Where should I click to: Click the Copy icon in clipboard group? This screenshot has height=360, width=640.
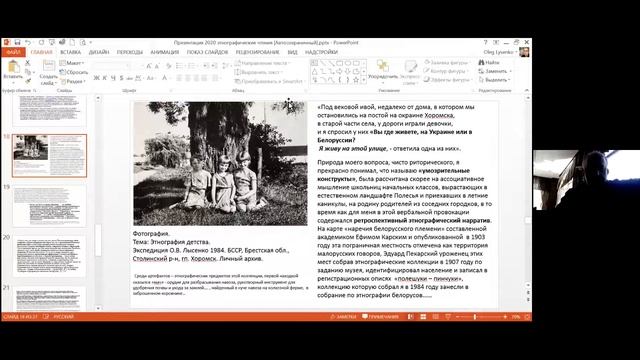pos(28,72)
